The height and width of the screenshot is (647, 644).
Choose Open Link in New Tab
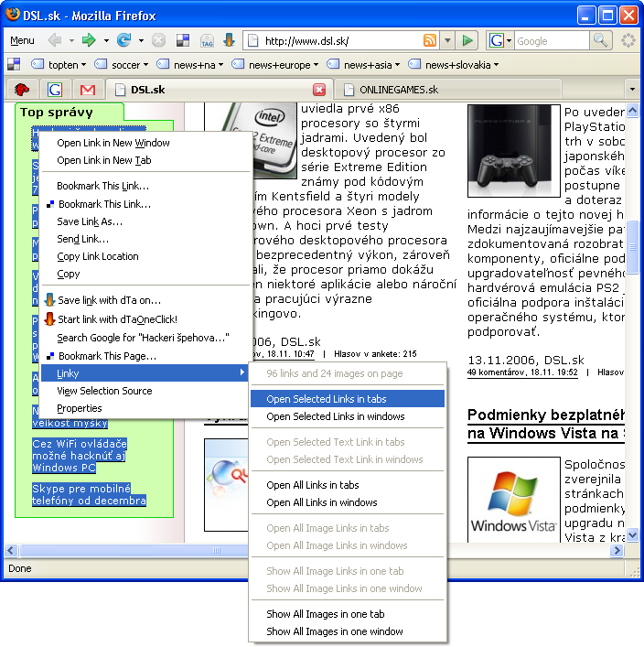tap(145, 160)
